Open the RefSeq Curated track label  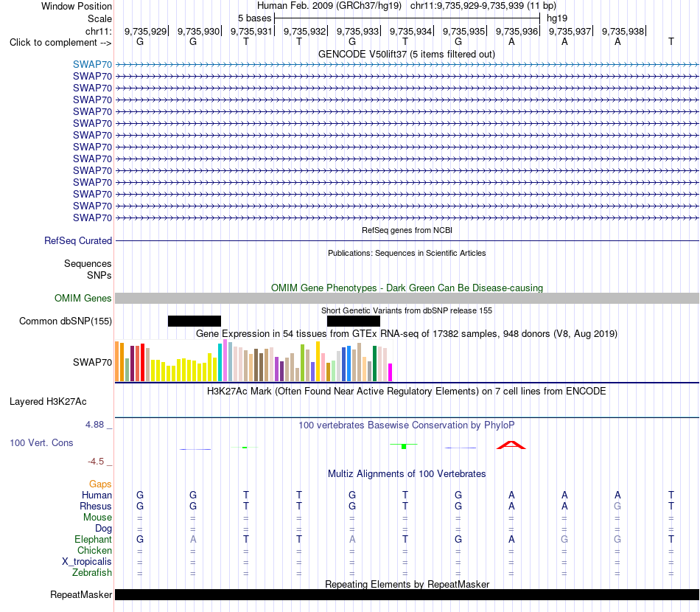[x=78, y=241]
